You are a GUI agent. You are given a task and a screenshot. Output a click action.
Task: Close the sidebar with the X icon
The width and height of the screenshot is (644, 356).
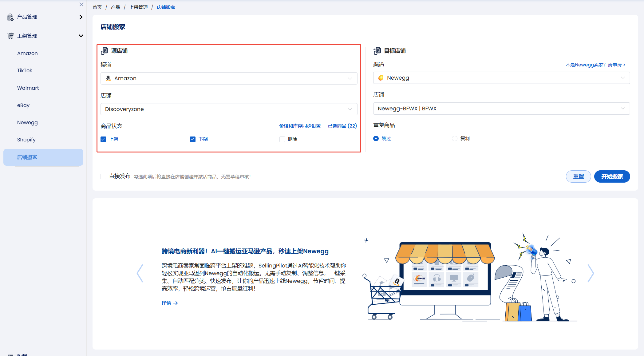click(81, 4)
